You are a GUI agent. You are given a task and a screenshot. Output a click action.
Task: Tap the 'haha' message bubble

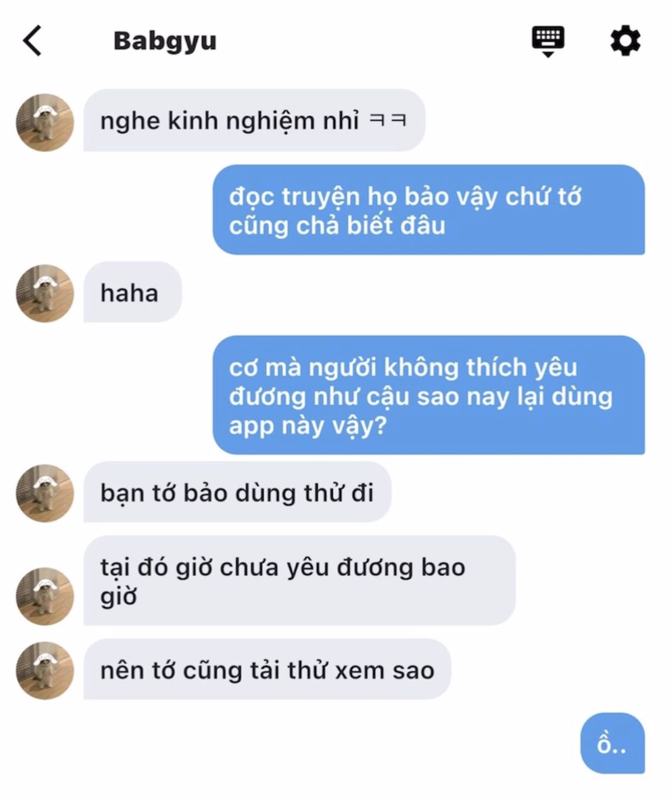132,292
